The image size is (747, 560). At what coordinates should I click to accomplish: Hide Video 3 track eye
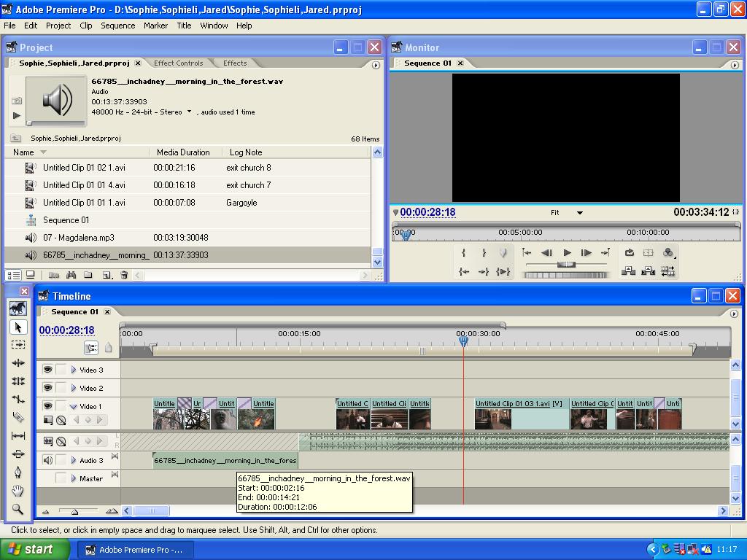[x=47, y=370]
